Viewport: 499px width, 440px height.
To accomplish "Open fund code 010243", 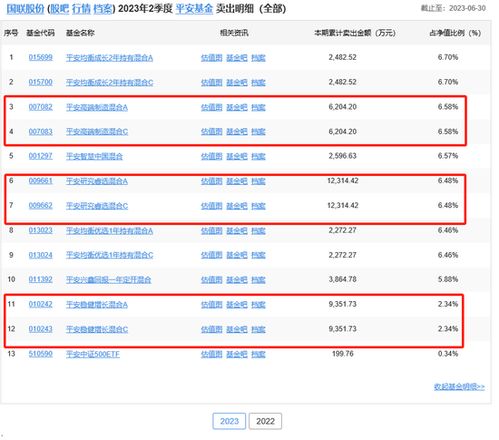I will click(x=41, y=329).
